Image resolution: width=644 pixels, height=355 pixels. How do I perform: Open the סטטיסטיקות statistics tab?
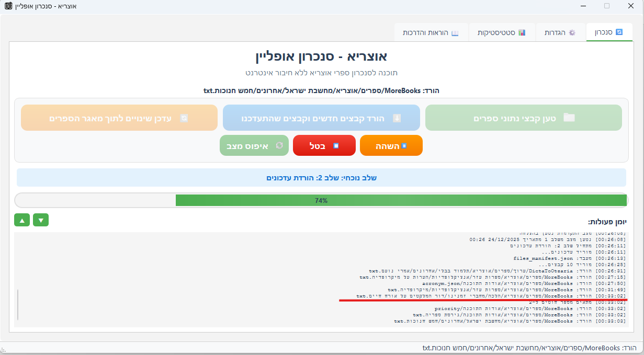(501, 32)
